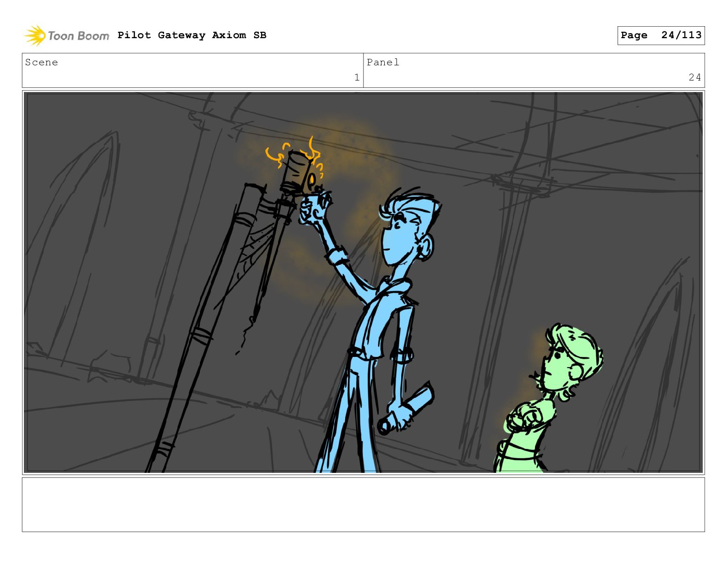Select the 'Pilot Gateway Axiom SB' title text
This screenshot has height=563, width=728.
(192, 35)
